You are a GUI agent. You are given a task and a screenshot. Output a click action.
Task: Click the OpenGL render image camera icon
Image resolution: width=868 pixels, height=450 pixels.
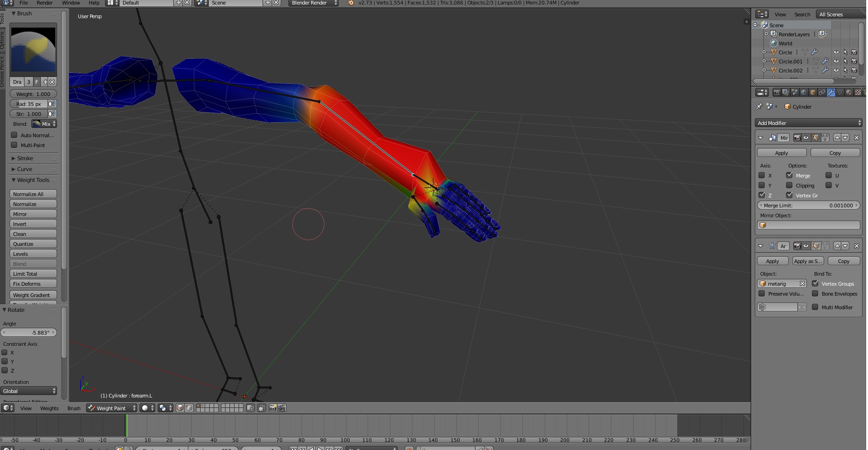(x=273, y=408)
